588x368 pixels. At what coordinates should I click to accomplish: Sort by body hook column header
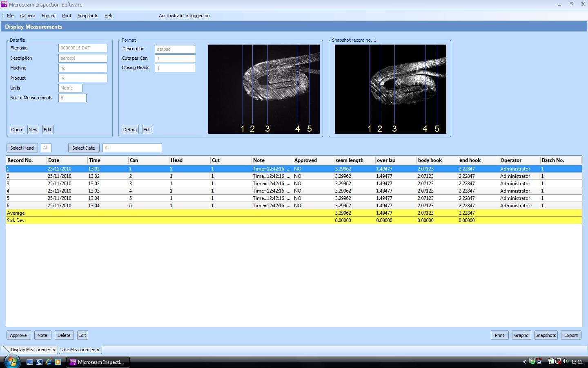point(437,160)
